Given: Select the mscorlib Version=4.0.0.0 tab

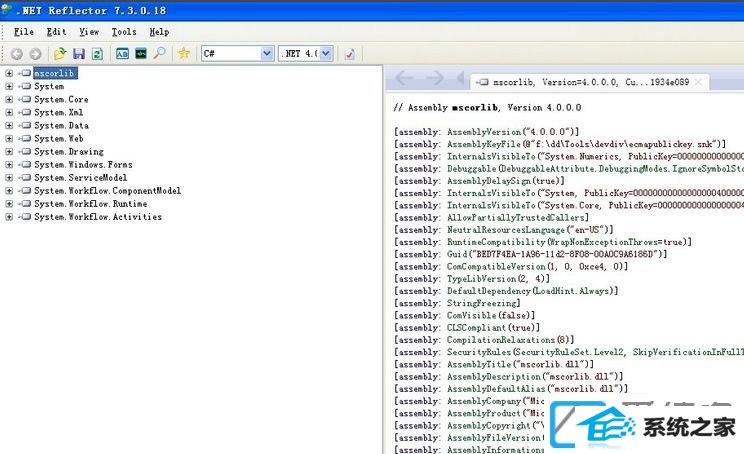Looking at the screenshot, I should click(x=589, y=82).
